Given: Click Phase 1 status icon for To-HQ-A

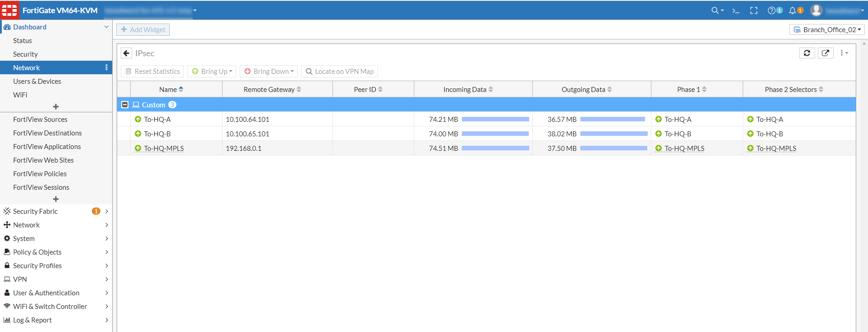Looking at the screenshot, I should click(659, 119).
